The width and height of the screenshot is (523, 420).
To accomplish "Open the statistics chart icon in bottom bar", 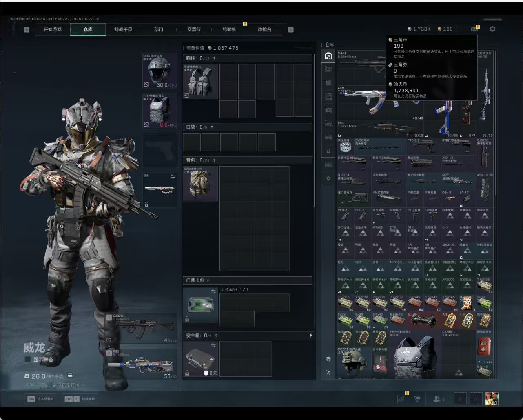I will (x=401, y=399).
